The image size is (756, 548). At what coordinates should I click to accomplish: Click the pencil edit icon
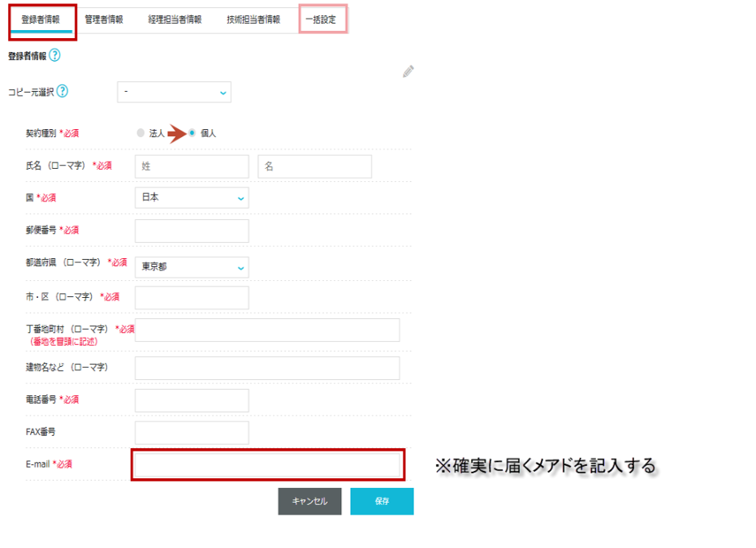click(x=408, y=71)
